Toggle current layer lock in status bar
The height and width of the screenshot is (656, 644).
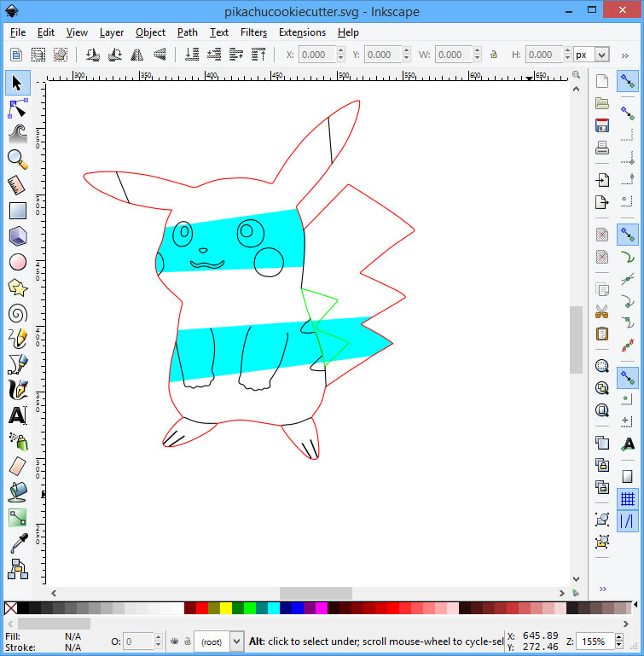point(188,641)
